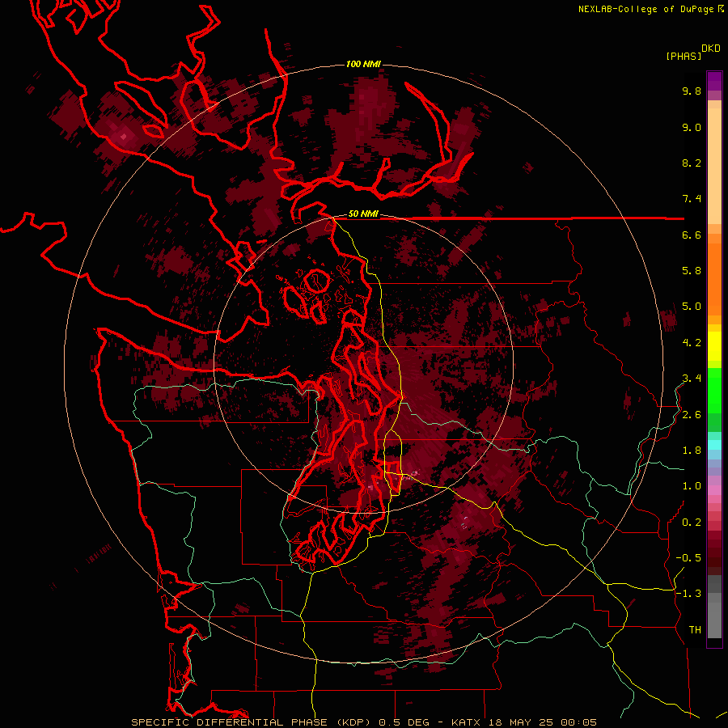
Task: Click the TH threshold label
Action: point(695,630)
